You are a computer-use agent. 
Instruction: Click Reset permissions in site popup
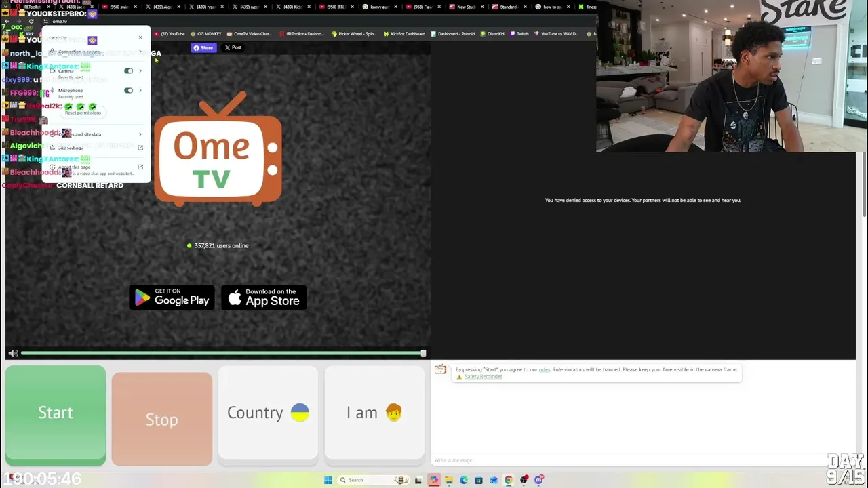point(83,113)
